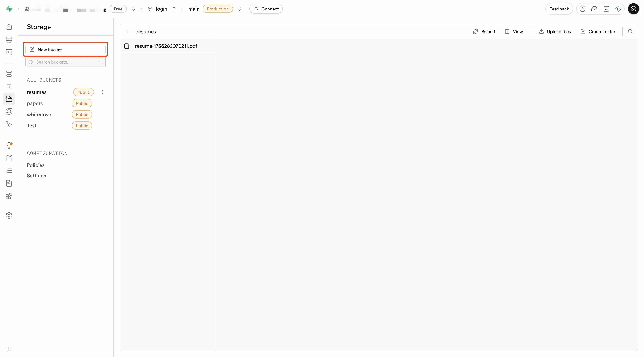Open the SQL Editor sidebar icon
Image resolution: width=644 pixels, height=357 pixels.
coord(9,52)
